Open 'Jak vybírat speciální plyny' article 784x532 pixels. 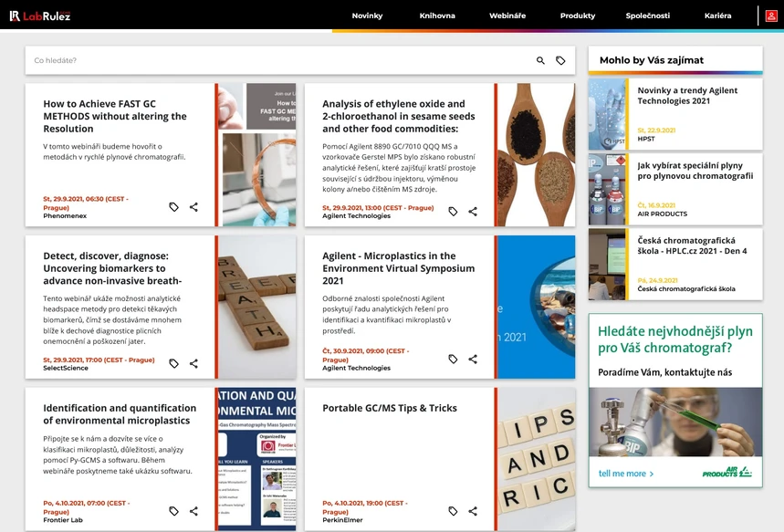(x=695, y=171)
